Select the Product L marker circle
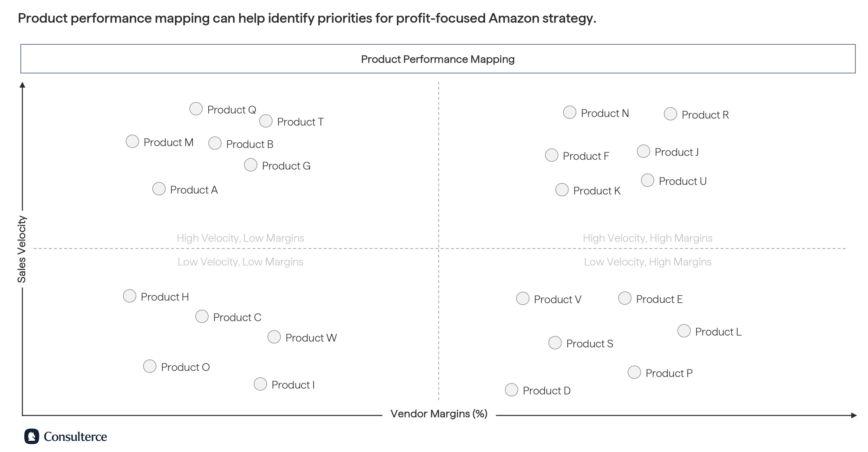This screenshot has height=452, width=868. 684,331
